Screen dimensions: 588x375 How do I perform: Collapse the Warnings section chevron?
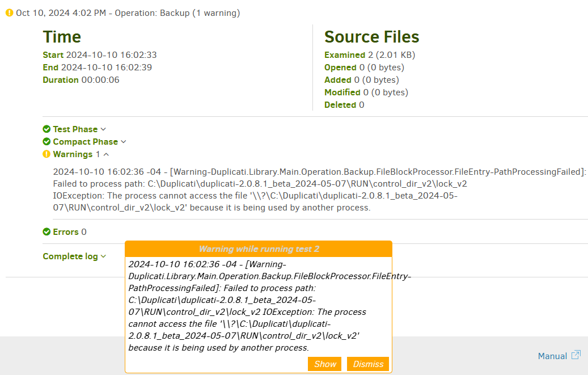106,154
